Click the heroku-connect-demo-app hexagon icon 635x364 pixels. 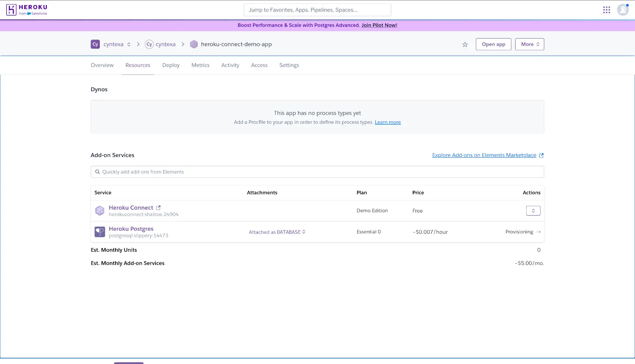(194, 44)
